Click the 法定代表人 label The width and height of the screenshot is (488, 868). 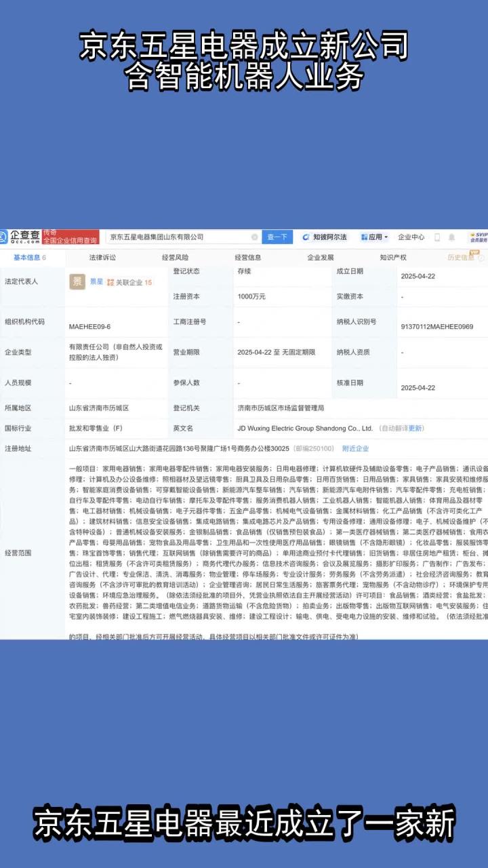(x=22, y=281)
